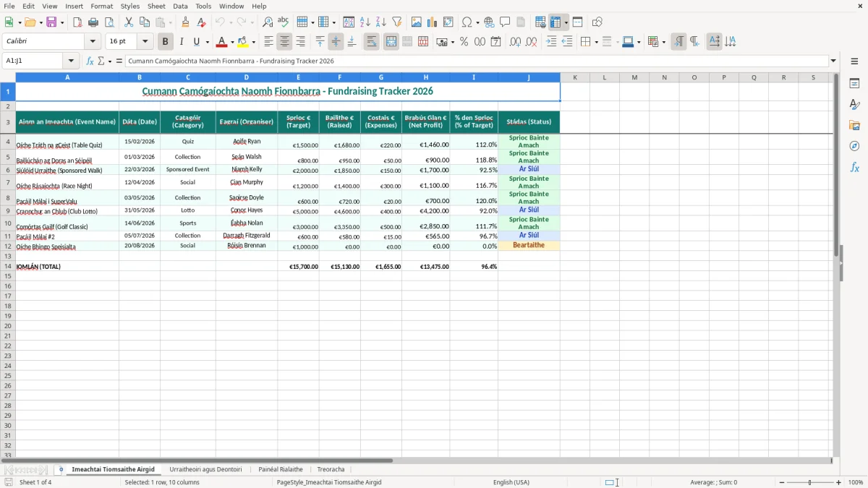The height and width of the screenshot is (488, 868).
Task: Open the Sidebar Navigator compass icon
Action: coord(854,147)
